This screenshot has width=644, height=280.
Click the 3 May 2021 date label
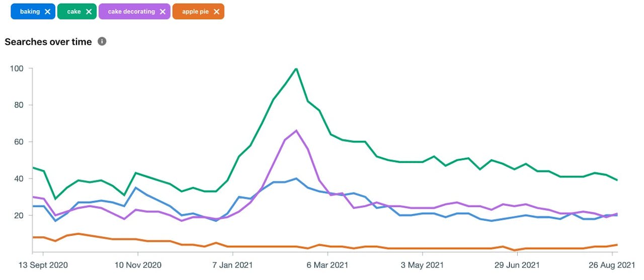pos(423,265)
